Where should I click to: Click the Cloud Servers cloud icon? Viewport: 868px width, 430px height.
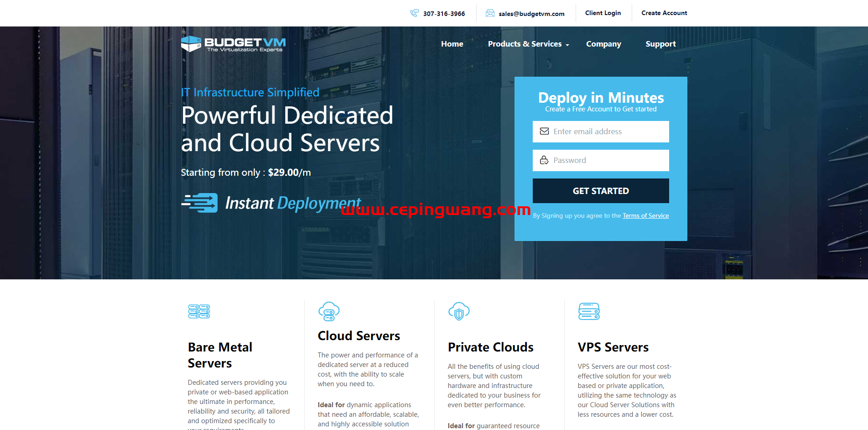pyautogui.click(x=329, y=311)
